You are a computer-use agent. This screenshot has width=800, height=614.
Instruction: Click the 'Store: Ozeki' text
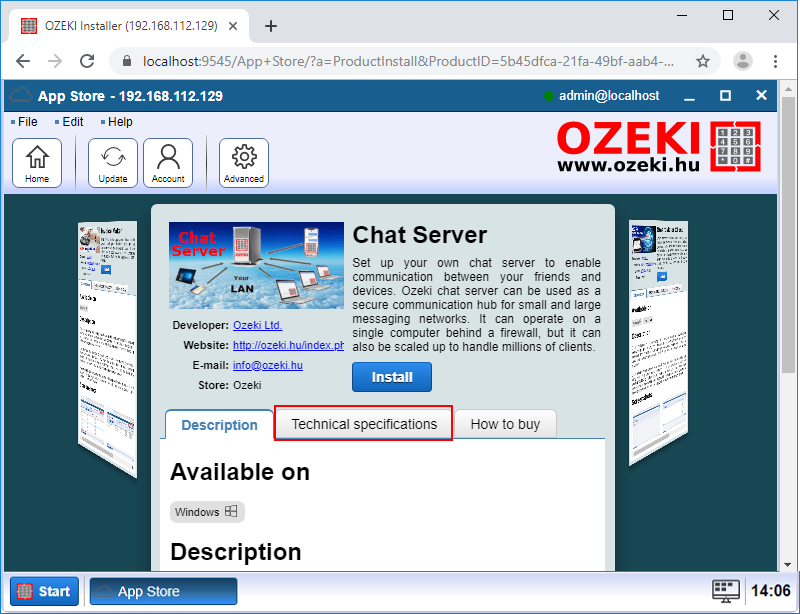coord(230,385)
